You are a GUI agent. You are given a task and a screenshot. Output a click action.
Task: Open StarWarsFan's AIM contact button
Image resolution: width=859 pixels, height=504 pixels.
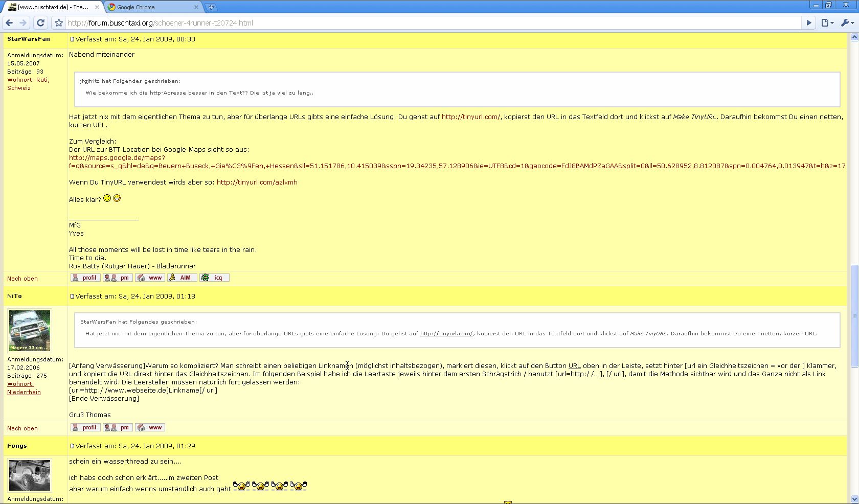(x=182, y=278)
